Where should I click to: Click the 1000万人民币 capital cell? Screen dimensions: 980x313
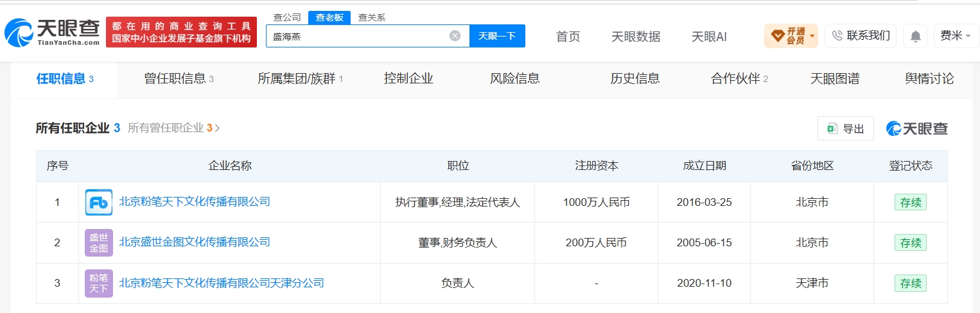597,202
